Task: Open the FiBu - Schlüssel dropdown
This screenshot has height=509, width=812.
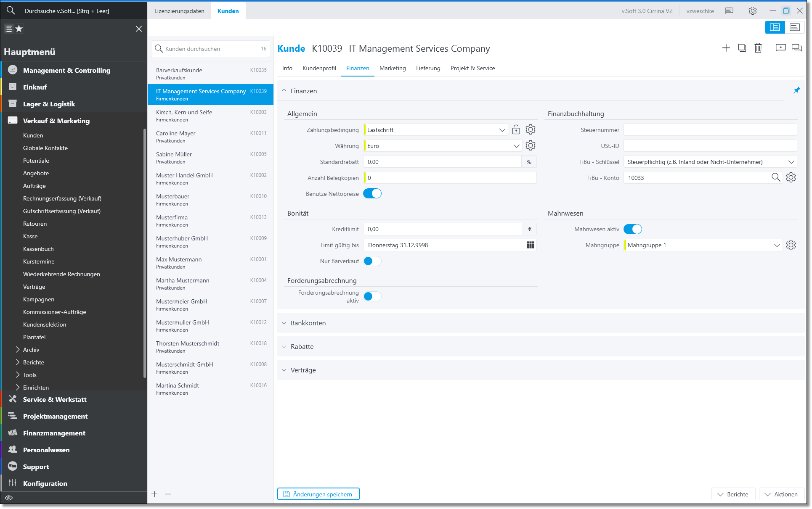Action: [x=791, y=162]
